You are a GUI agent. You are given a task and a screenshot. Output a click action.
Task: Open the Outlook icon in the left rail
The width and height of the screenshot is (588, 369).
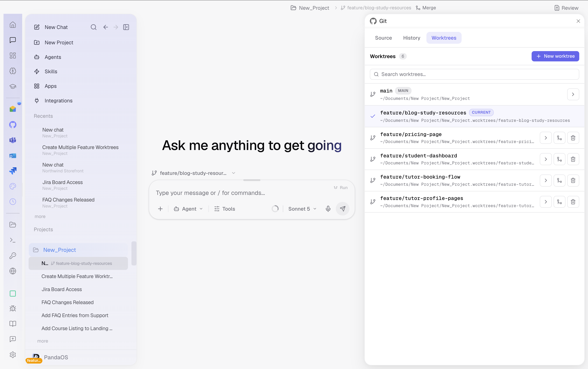(13, 155)
